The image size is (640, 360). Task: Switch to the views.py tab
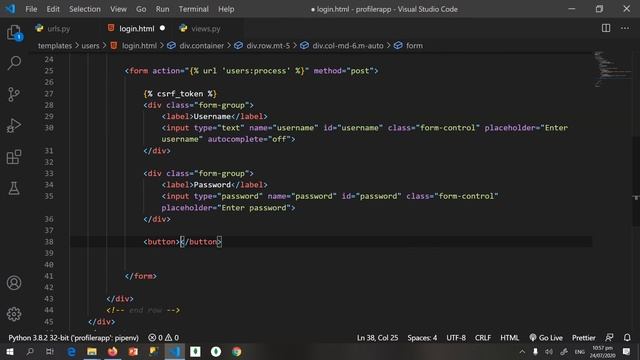[x=205, y=29]
